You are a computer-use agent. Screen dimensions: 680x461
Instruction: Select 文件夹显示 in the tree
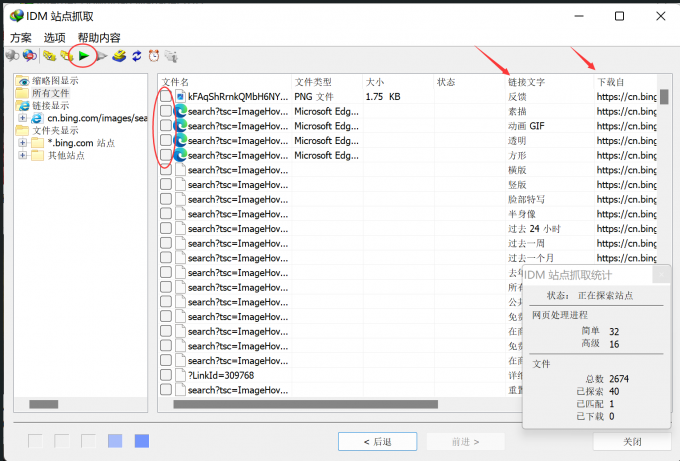tap(55, 131)
